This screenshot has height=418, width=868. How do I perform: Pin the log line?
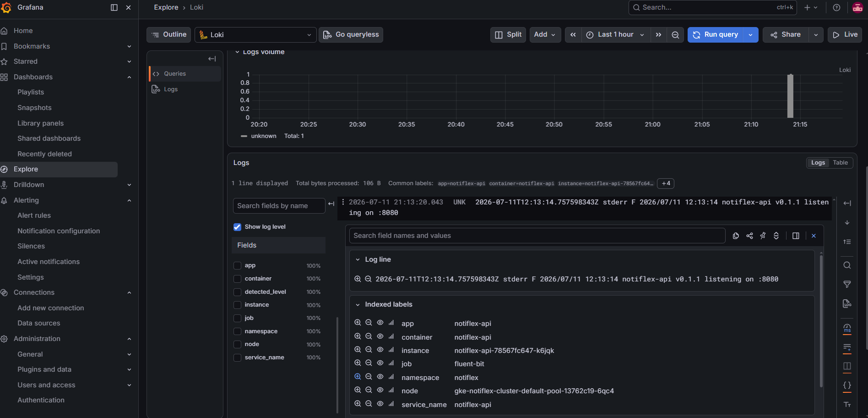coord(763,236)
